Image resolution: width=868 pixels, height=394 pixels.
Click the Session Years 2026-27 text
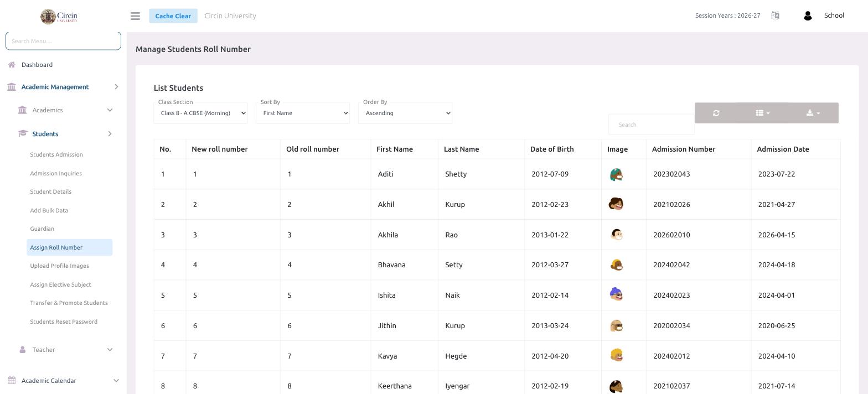[727, 15]
